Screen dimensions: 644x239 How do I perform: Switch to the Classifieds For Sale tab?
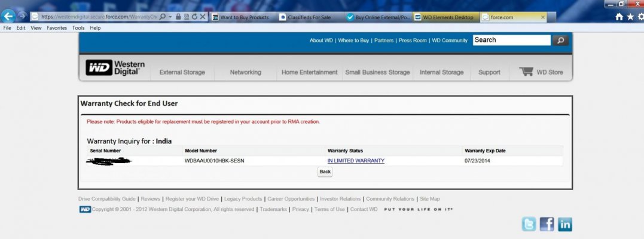(x=310, y=17)
